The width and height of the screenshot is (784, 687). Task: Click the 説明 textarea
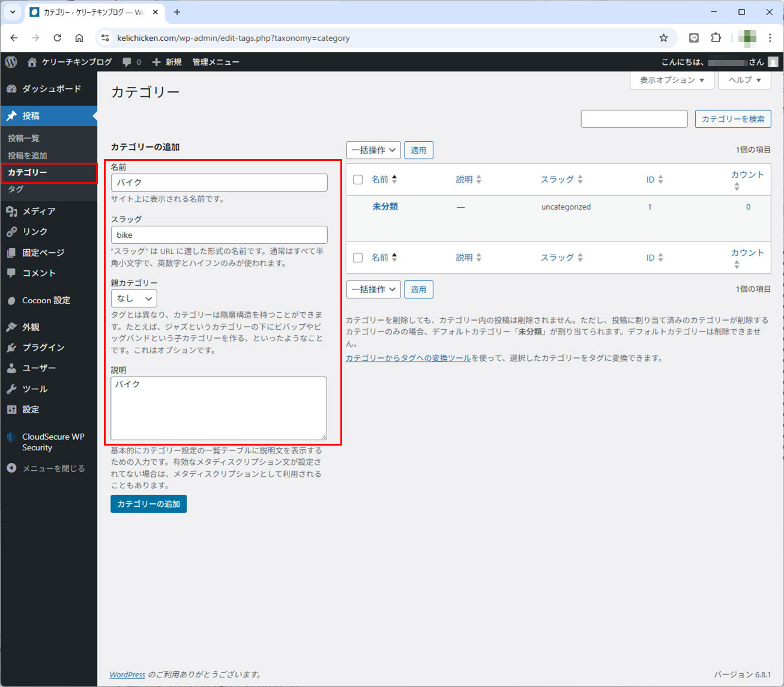pos(219,408)
